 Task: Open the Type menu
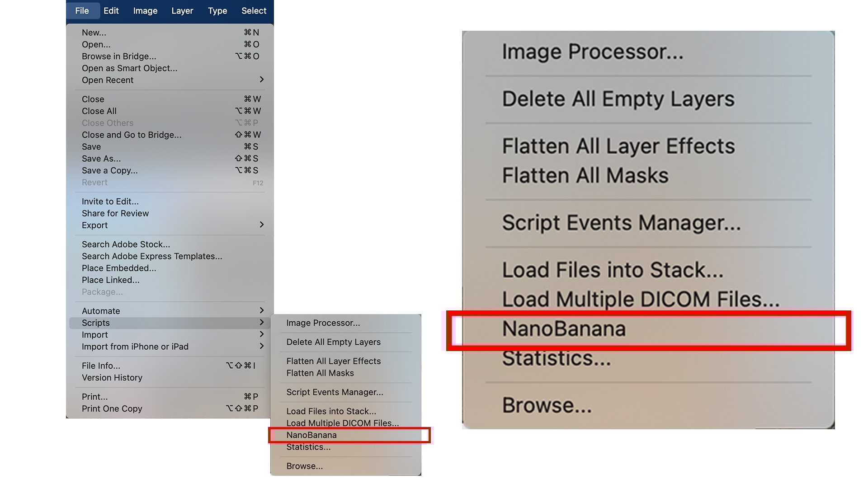click(x=217, y=10)
